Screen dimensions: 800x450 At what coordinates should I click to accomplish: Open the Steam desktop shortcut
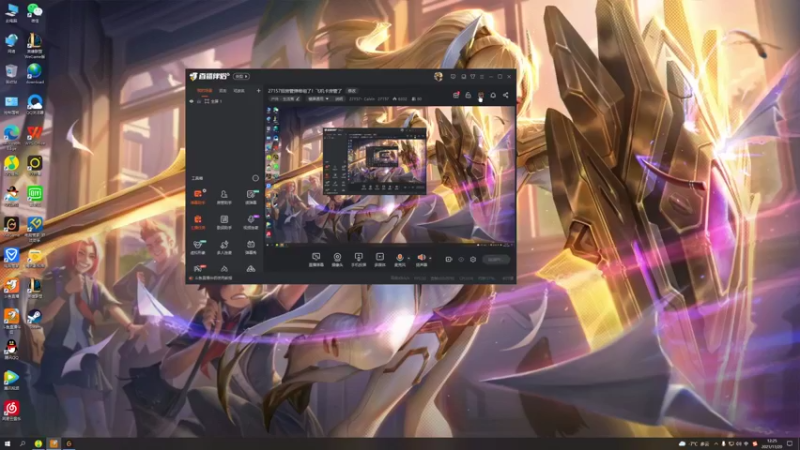pos(35,318)
